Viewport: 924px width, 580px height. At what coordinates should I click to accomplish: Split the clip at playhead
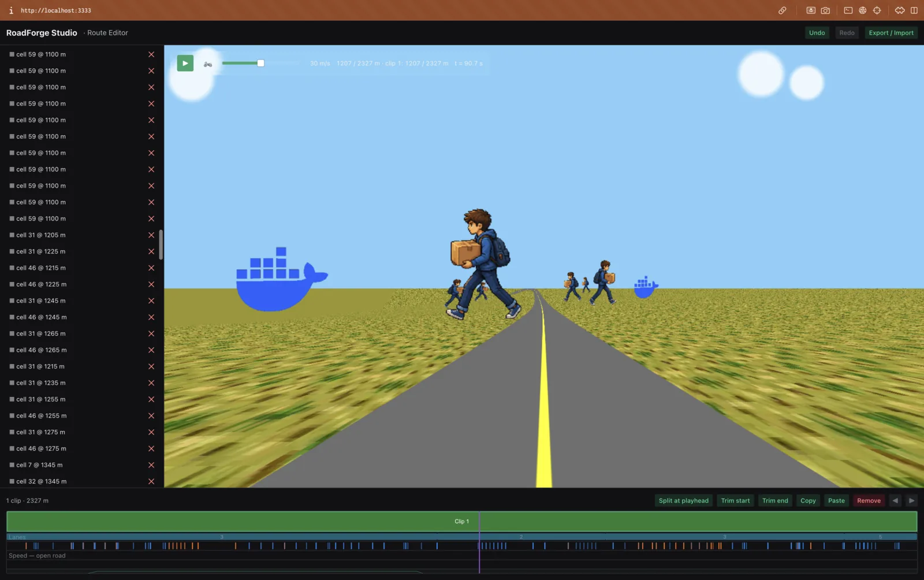pyautogui.click(x=684, y=501)
